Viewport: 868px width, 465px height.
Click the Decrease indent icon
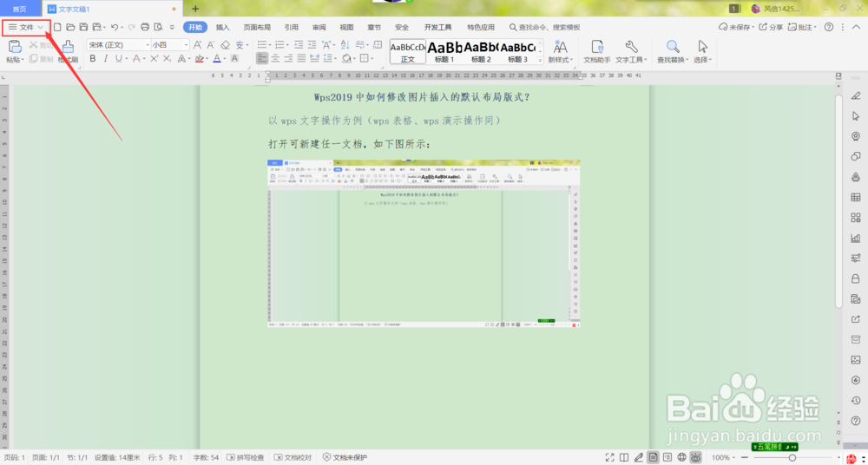pyautogui.click(x=299, y=45)
